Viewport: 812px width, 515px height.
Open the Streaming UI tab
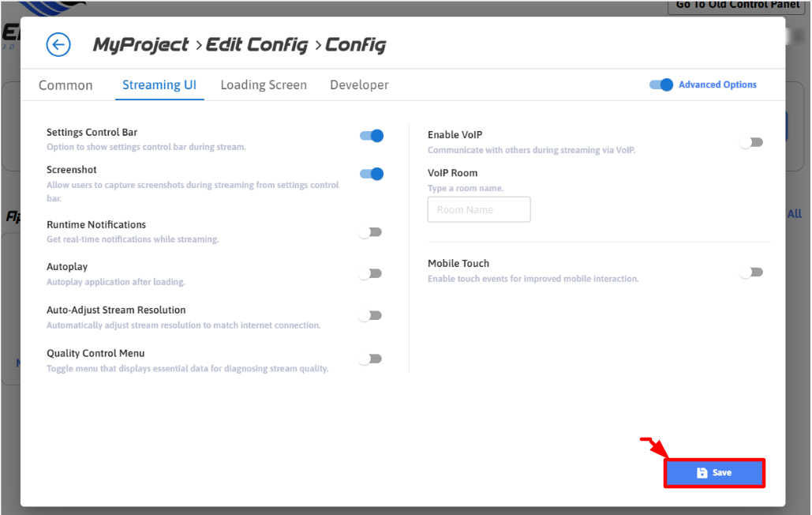[159, 85]
